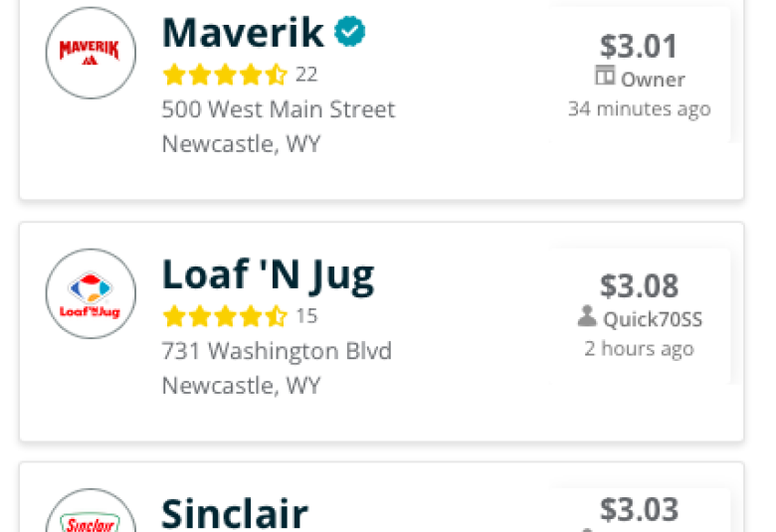The height and width of the screenshot is (532, 776).
Task: Click the 500 West Main Street address
Action: pyautogui.click(x=279, y=109)
